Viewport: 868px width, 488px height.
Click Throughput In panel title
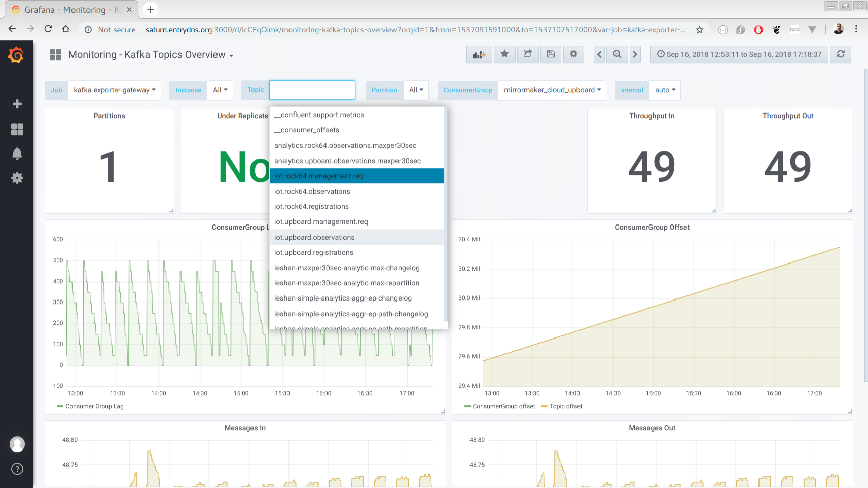652,116
